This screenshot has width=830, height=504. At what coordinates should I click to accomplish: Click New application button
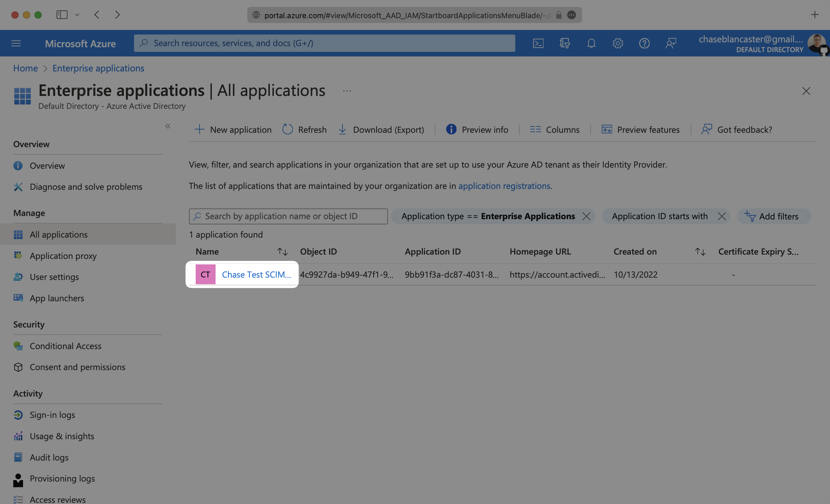point(233,130)
